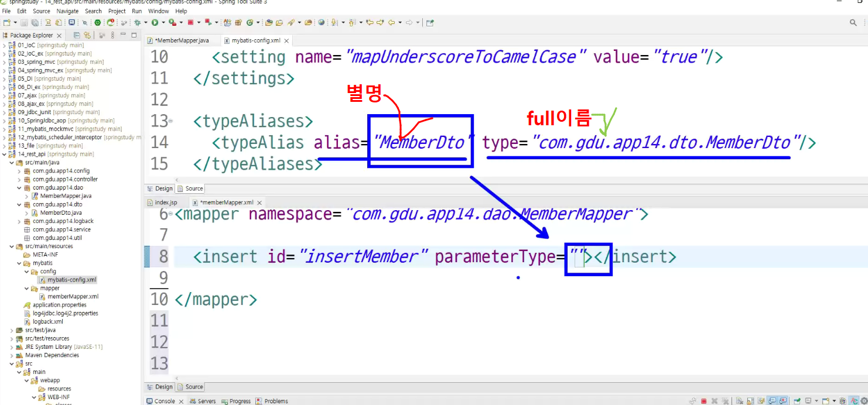Open the Problems view tab
Viewport: 868px width, 405px height.
(271, 401)
